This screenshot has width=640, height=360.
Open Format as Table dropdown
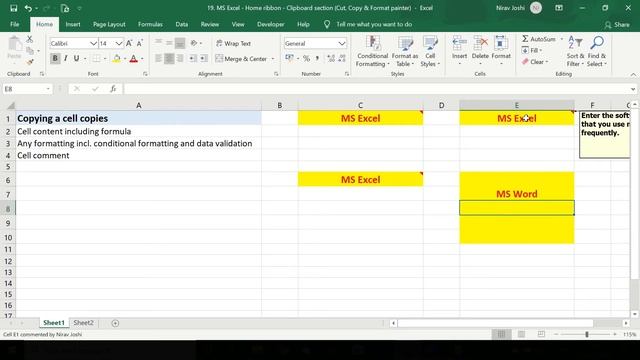pyautogui.click(x=405, y=51)
